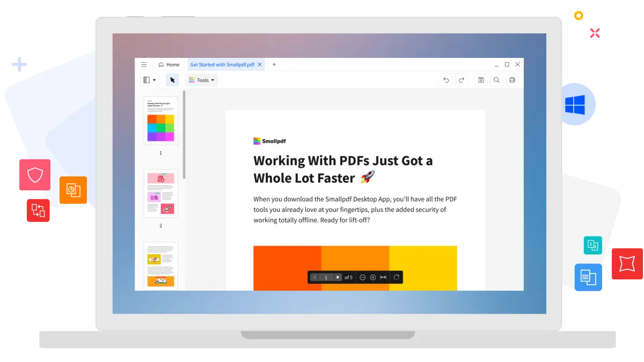644x362 pixels.
Task: Click inside the page number field
Action: (325, 277)
